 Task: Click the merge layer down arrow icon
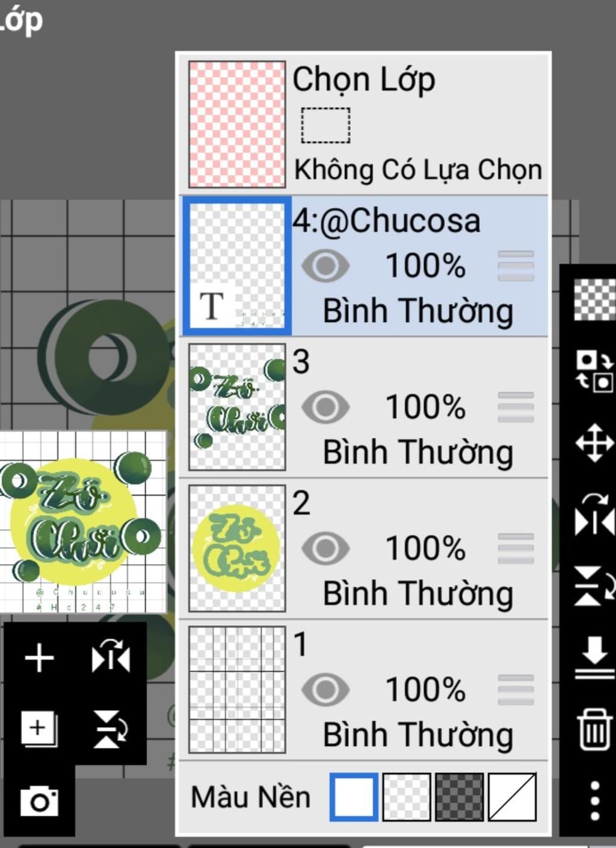point(594,658)
